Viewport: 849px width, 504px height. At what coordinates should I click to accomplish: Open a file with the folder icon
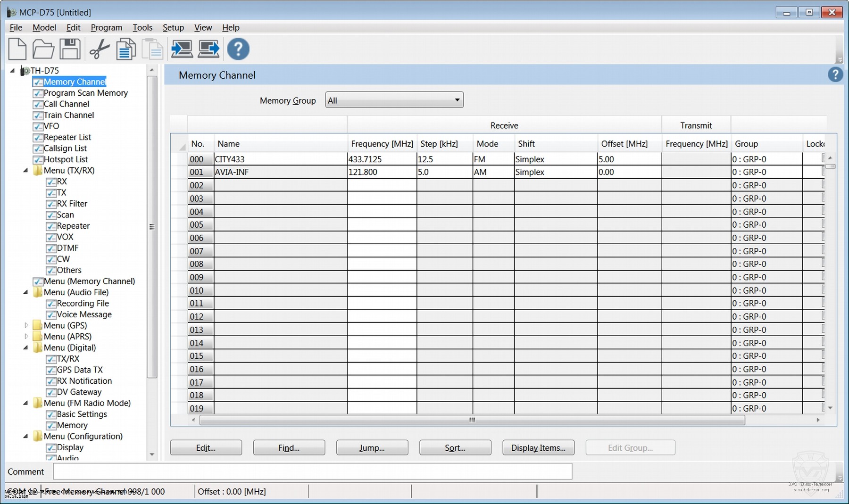pyautogui.click(x=43, y=49)
